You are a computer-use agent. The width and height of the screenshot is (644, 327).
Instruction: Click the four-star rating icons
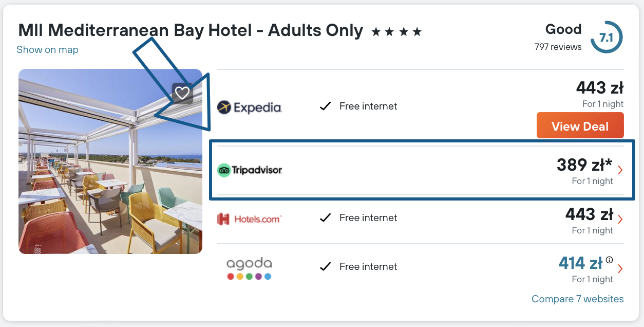[x=396, y=32]
